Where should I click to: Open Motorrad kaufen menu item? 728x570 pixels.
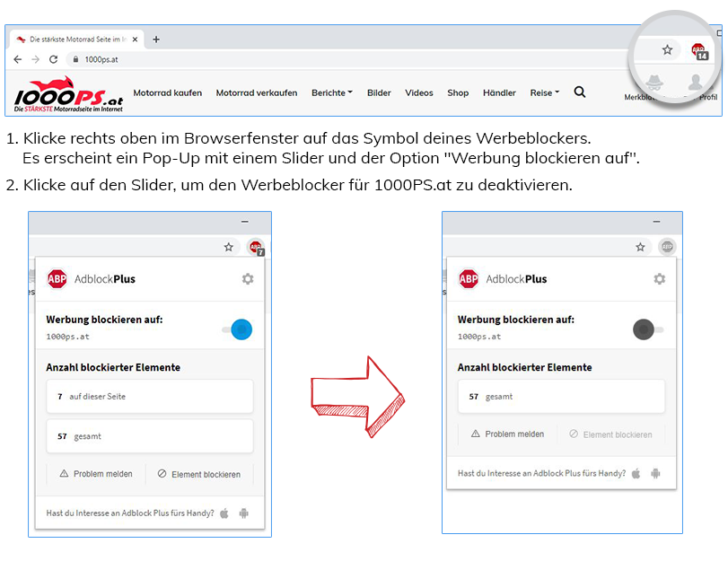click(168, 92)
